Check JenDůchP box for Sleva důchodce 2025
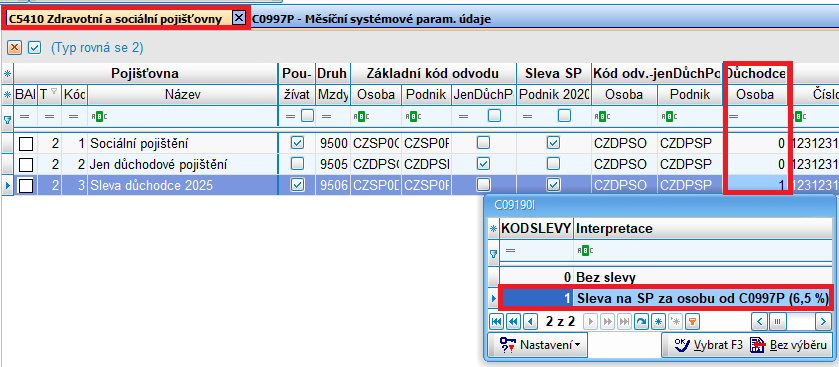This screenshot has height=367, width=839. [483, 185]
